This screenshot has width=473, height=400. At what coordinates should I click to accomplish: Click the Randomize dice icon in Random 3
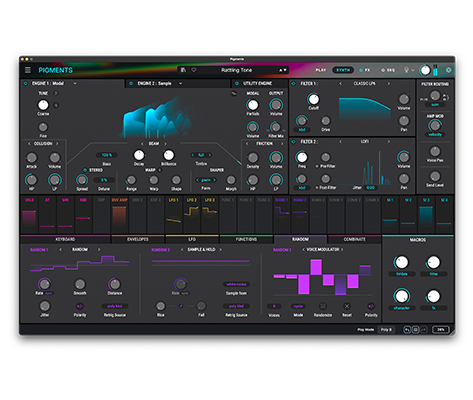[x=323, y=306]
